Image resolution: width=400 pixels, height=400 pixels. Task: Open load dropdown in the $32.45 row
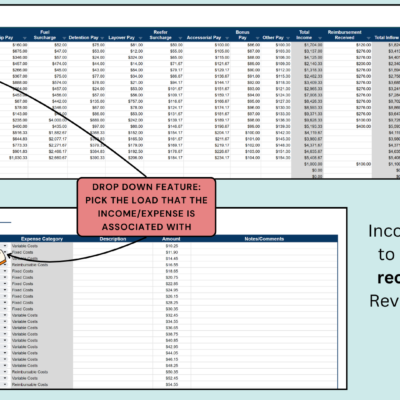coord(5,315)
